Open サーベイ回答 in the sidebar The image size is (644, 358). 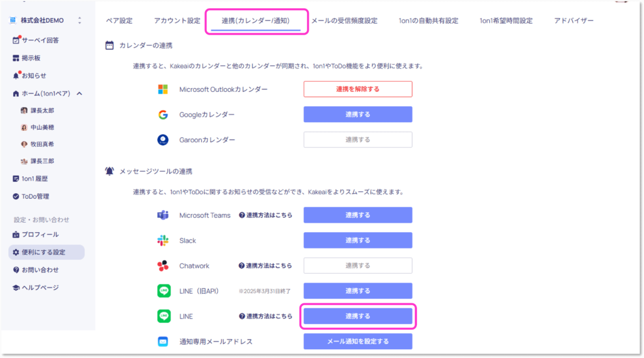point(40,40)
